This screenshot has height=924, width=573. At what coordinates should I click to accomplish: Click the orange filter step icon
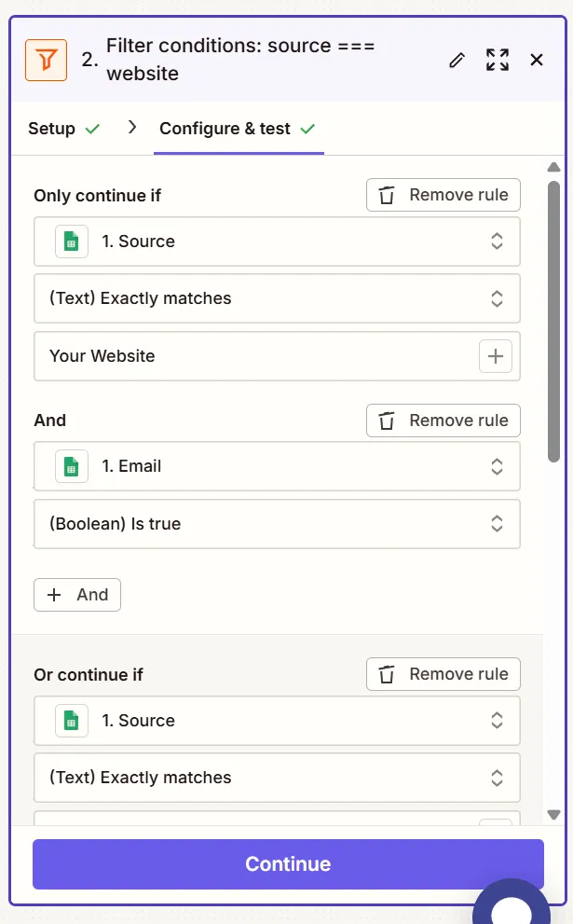tap(46, 60)
